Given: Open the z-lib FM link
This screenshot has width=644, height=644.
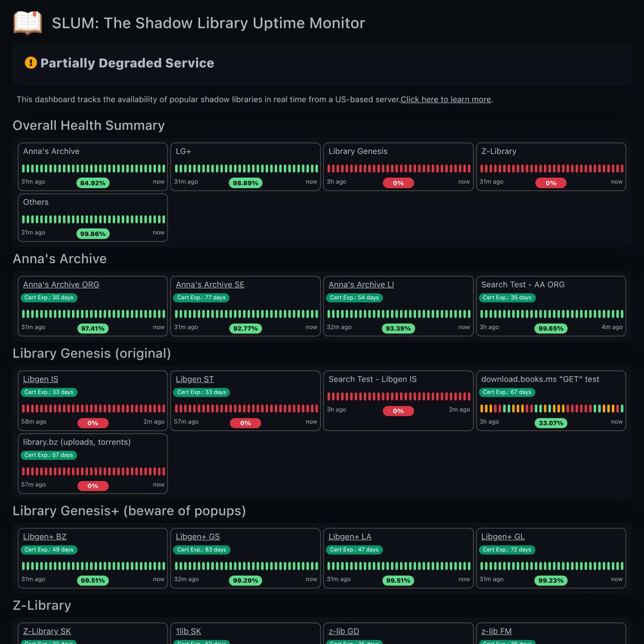Looking at the screenshot, I should pos(497,631).
